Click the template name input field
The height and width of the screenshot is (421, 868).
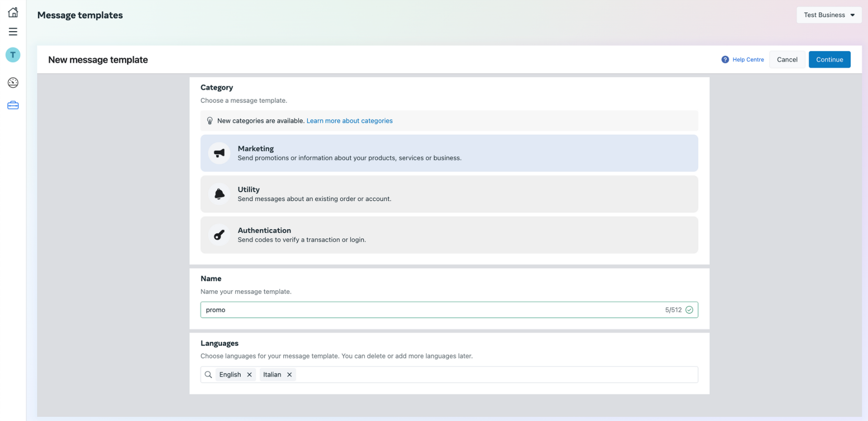coord(431,310)
